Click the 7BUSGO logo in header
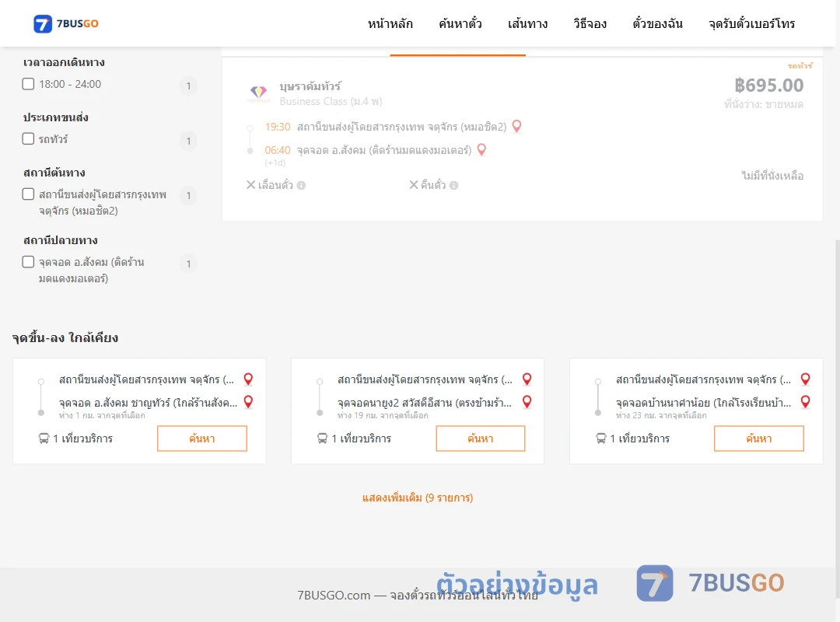This screenshot has height=622, width=840. point(66,23)
